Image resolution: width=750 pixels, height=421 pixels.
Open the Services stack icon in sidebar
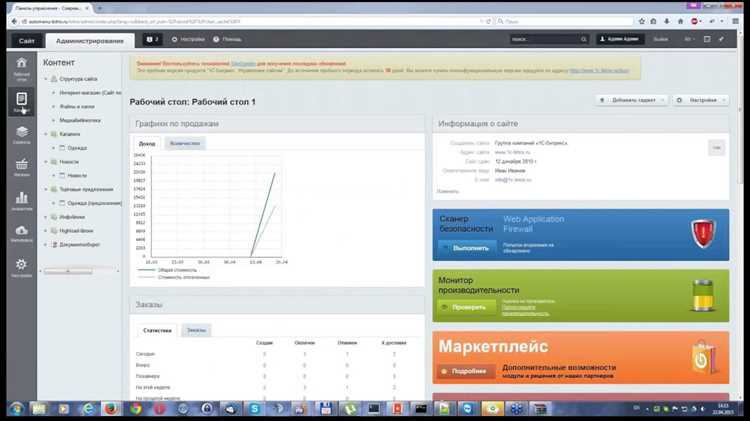click(x=22, y=134)
